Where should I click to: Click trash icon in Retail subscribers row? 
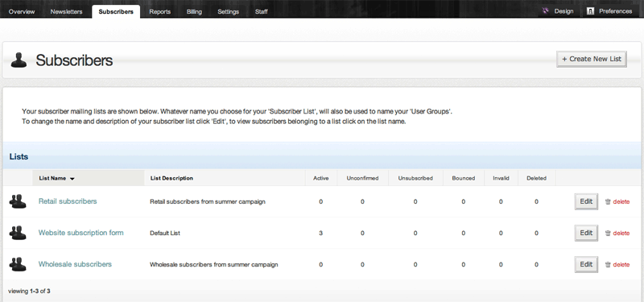(608, 202)
